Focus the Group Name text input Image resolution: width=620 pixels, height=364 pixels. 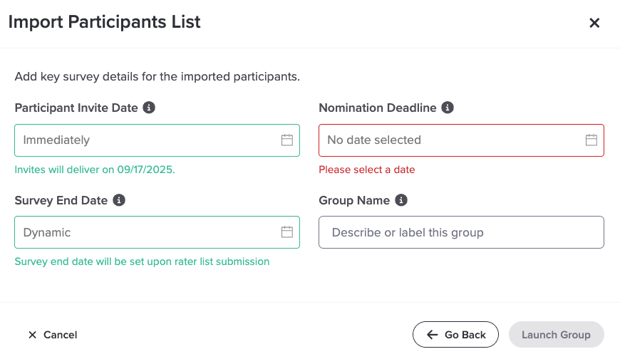(x=461, y=232)
